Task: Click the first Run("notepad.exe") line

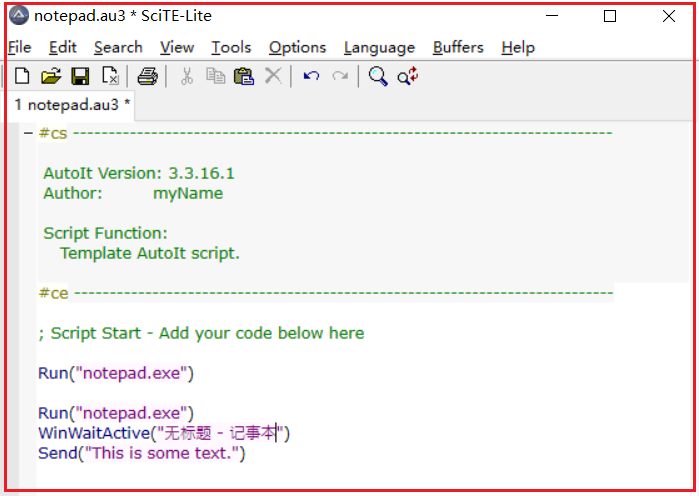Action: tap(116, 373)
